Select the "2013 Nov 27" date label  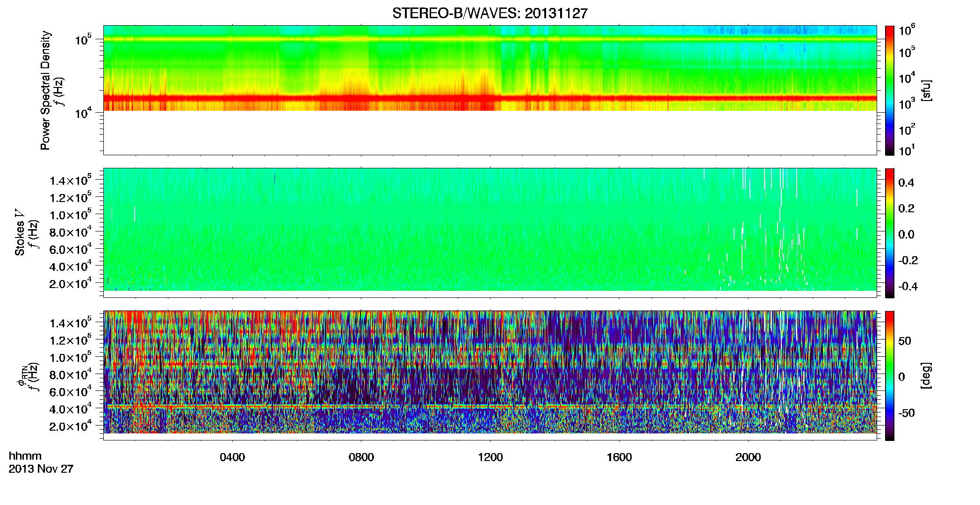pos(41,469)
